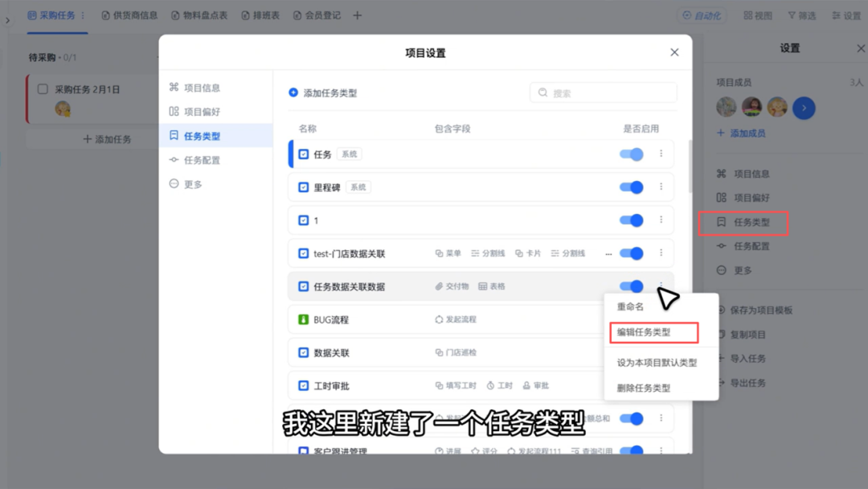
Task: Switch to 排班表 tab
Action: point(260,15)
